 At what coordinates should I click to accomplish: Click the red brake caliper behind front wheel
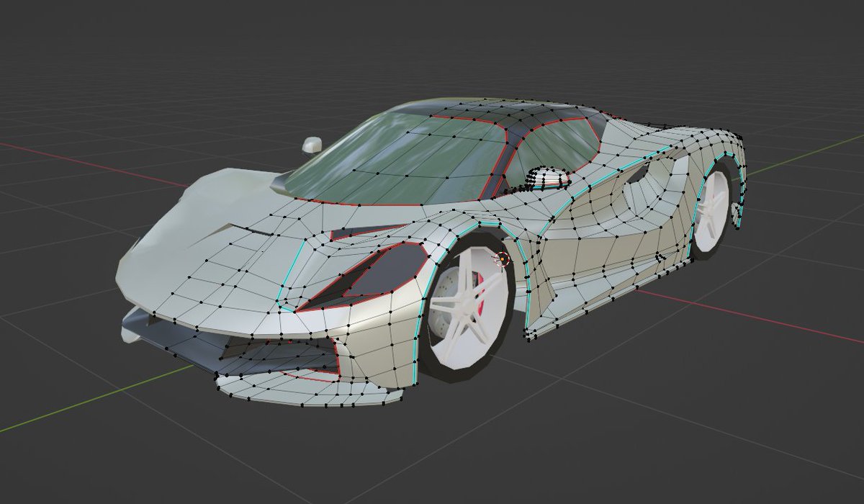pos(481,294)
